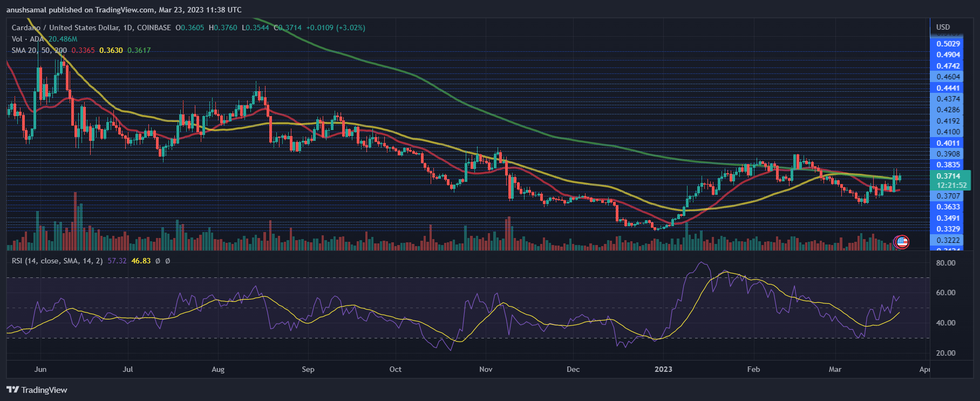Image resolution: width=980 pixels, height=401 pixels.
Task: Select the Vol · ADA indicator legend
Action: (x=29, y=39)
